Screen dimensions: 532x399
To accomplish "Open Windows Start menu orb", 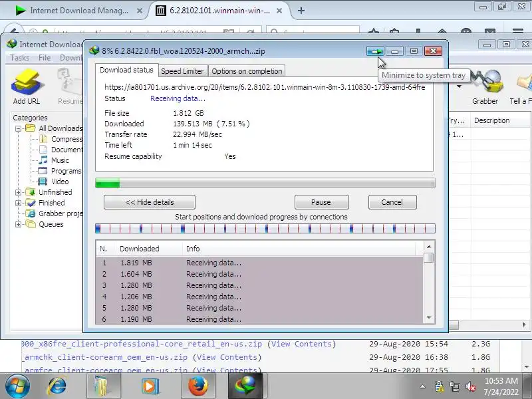I will 17,386.
